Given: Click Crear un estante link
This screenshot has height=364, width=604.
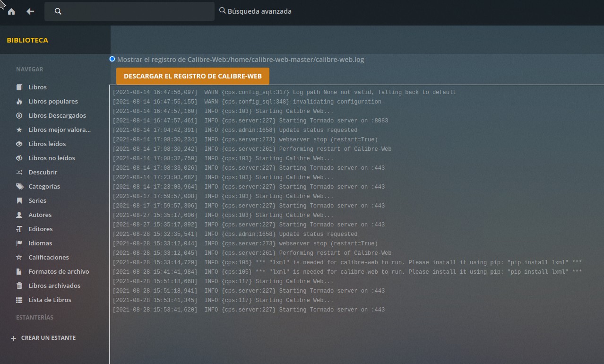Looking at the screenshot, I should click(x=48, y=338).
